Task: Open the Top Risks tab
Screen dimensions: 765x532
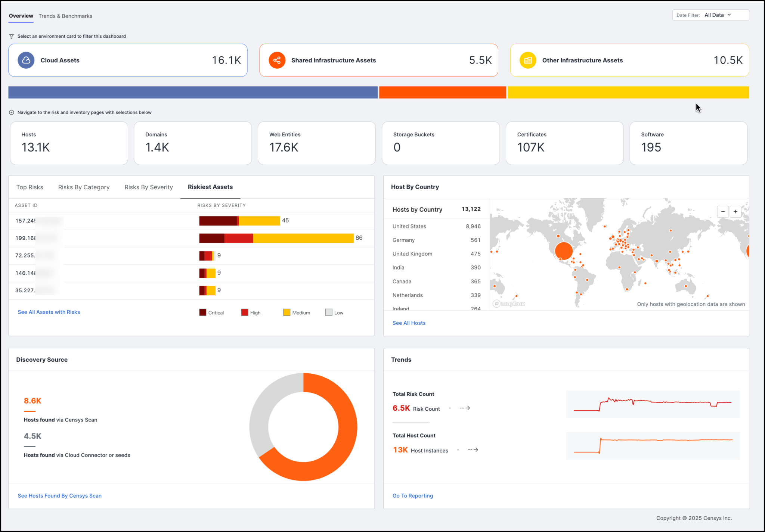Action: [x=30, y=187]
